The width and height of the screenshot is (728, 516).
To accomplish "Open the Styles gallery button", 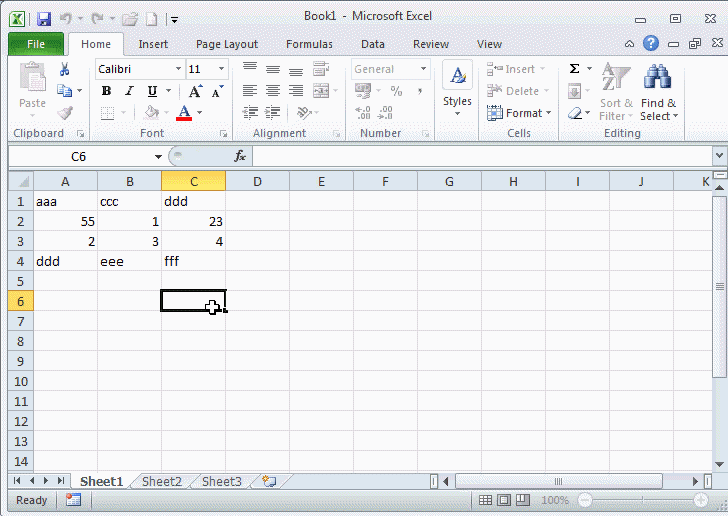I will [x=457, y=91].
